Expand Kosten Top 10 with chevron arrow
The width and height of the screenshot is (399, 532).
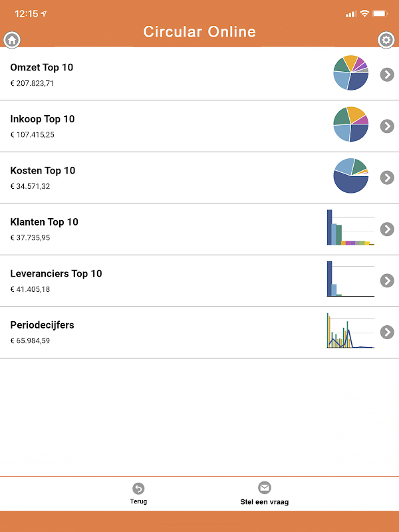(387, 178)
